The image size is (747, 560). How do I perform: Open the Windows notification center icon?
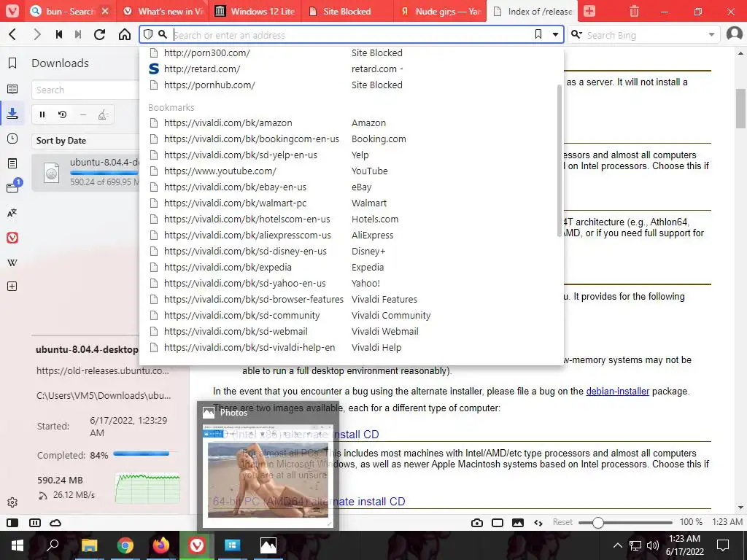pyautogui.click(x=723, y=545)
